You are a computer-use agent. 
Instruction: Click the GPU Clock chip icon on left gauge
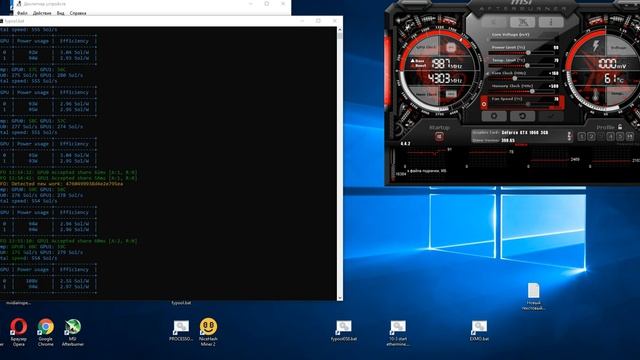[451, 48]
